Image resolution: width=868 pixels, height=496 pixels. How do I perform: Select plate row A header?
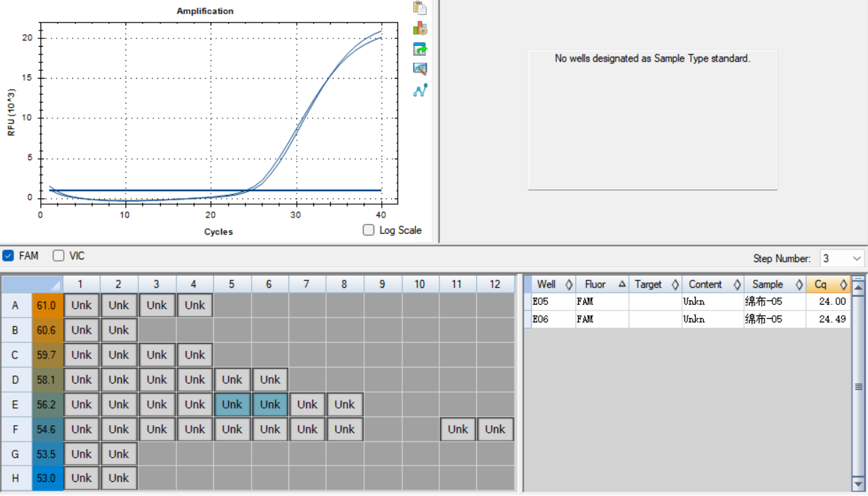tap(16, 305)
